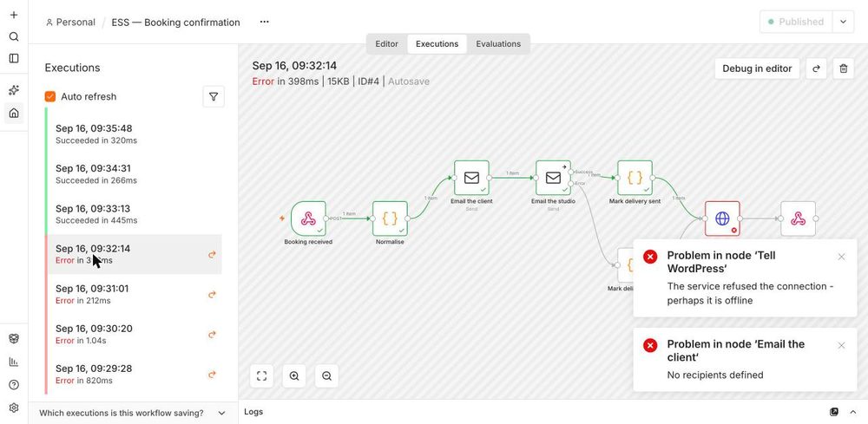Image resolution: width=868 pixels, height=424 pixels.
Task: Switch to the Editor tab
Action: tap(386, 43)
